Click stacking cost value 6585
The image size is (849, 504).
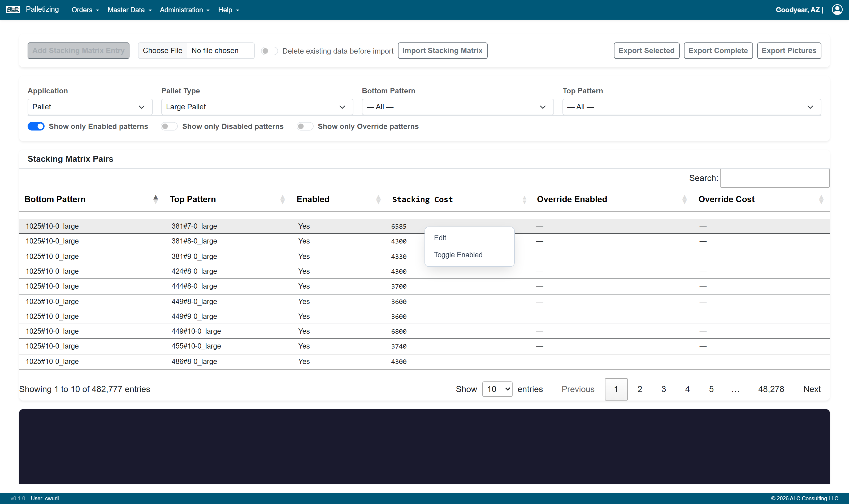pyautogui.click(x=399, y=227)
